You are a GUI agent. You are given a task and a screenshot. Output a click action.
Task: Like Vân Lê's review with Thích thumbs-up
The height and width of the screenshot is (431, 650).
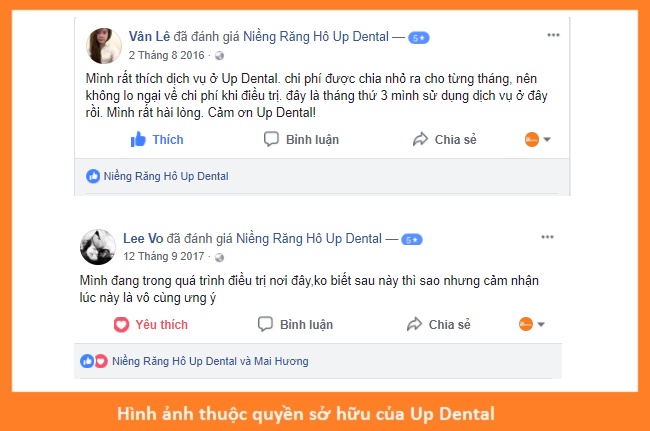click(157, 140)
